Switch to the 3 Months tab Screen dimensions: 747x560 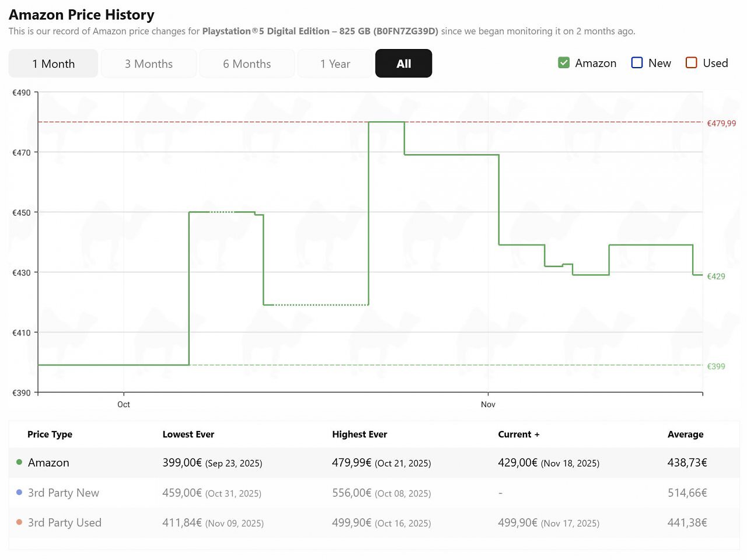point(149,64)
